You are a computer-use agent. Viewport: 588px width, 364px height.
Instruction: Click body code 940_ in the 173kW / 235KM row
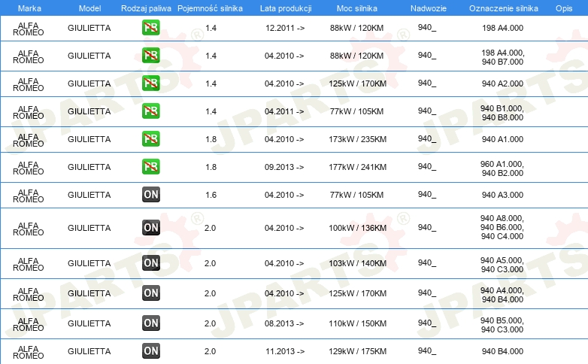427,139
